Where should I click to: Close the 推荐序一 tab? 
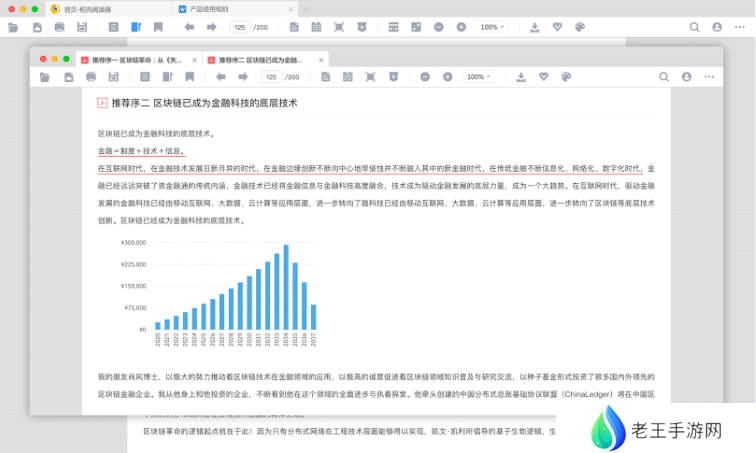pyautogui.click(x=194, y=60)
